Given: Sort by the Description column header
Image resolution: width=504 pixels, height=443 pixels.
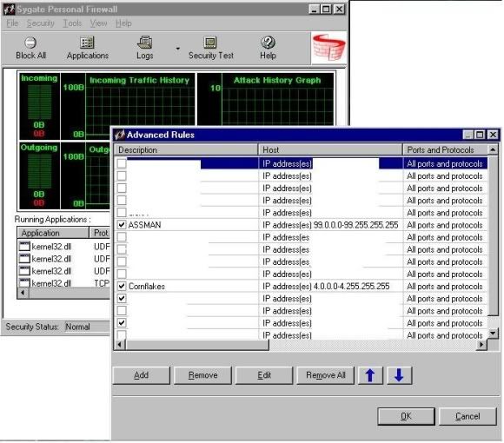Looking at the screenshot, I should tap(186, 150).
